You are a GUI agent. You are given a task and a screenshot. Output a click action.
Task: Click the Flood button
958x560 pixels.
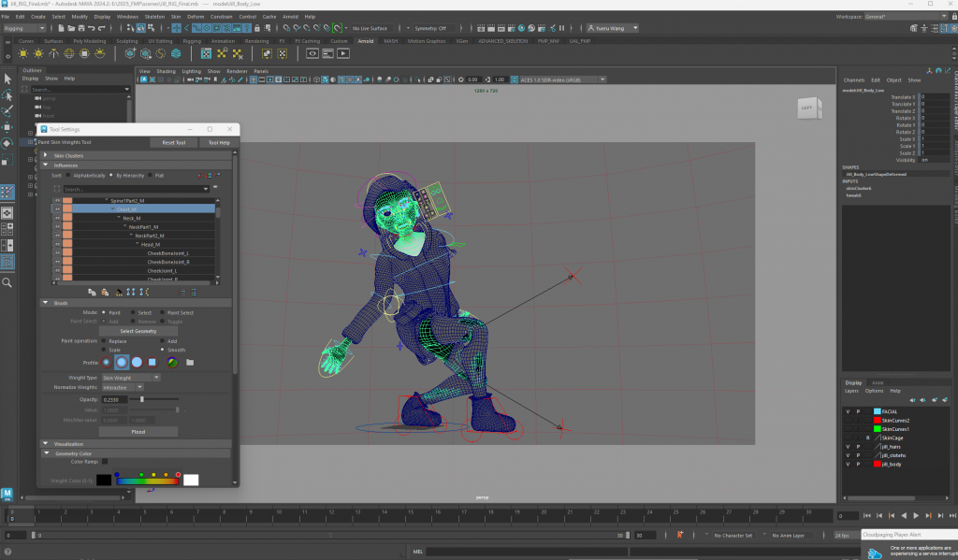(138, 432)
